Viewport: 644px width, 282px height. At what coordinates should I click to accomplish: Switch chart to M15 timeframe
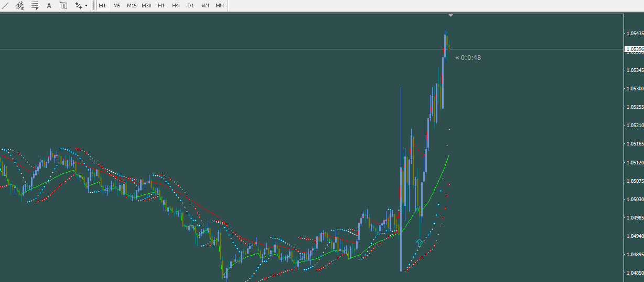click(x=132, y=6)
